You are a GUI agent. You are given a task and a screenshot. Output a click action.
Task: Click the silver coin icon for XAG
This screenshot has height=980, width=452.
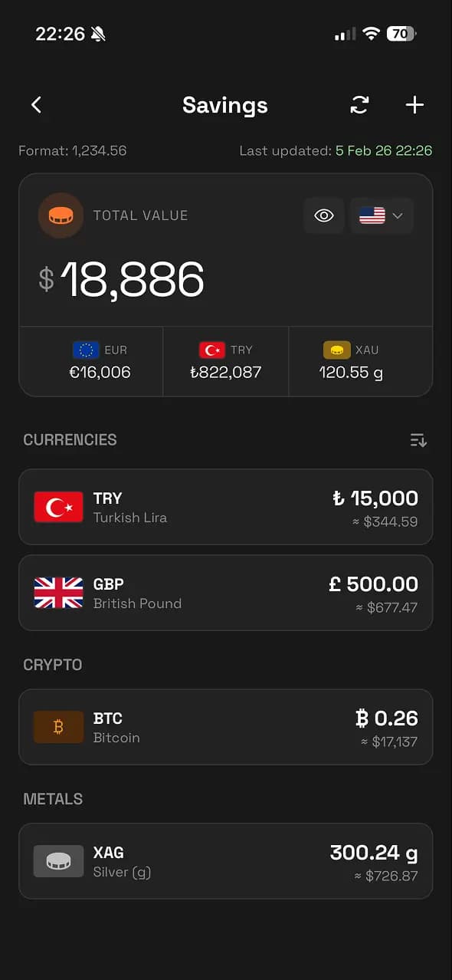pyautogui.click(x=58, y=860)
